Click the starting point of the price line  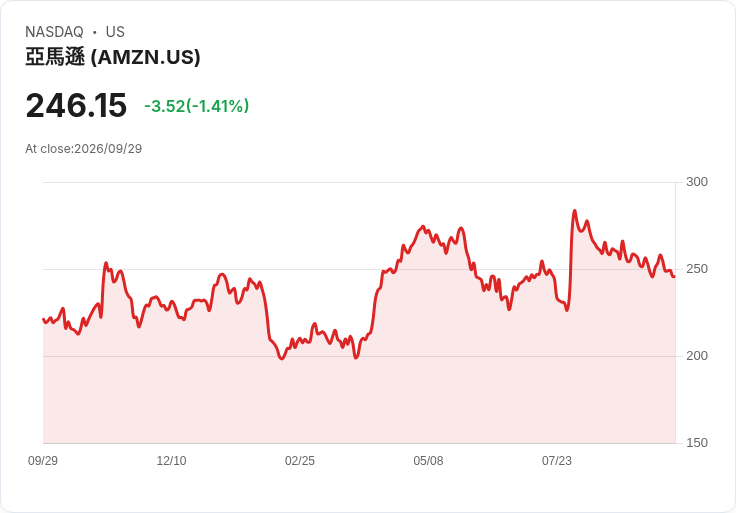click(x=43, y=319)
